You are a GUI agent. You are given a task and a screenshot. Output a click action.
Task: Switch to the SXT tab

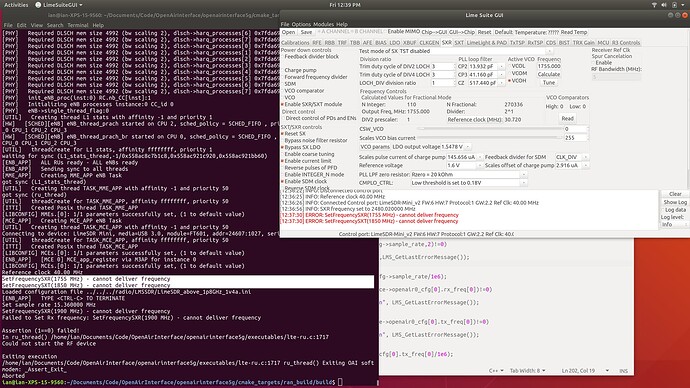point(459,43)
